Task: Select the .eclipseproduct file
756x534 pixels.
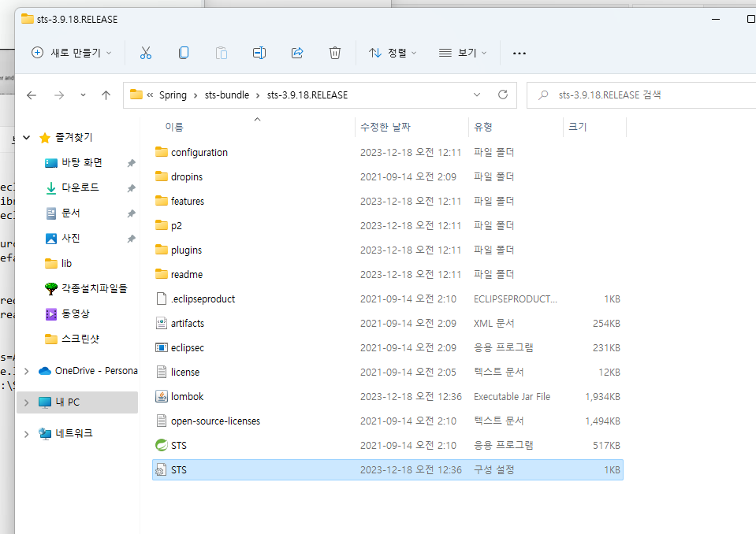Action: click(388, 299)
